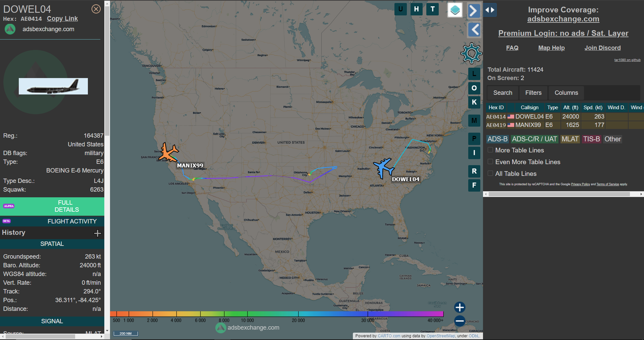Image resolution: width=644 pixels, height=340 pixels.
Task: Click the U map button
Action: 400,9
